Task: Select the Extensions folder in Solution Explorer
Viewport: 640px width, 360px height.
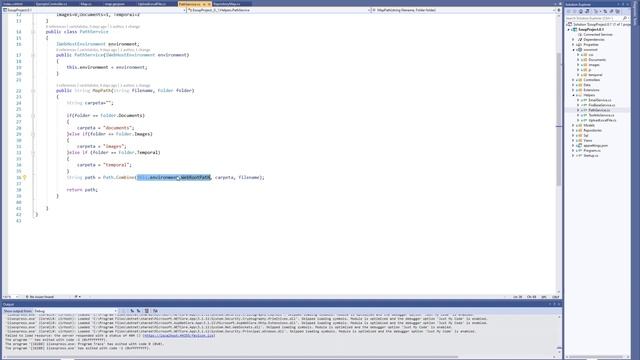Action: pyautogui.click(x=591, y=90)
